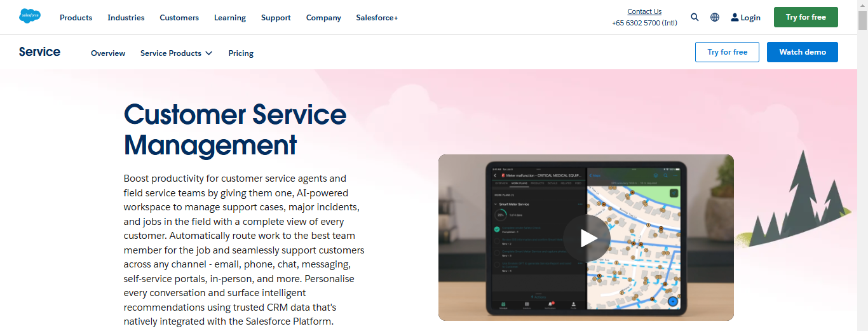
Task: Click the green Try for free button
Action: click(806, 17)
